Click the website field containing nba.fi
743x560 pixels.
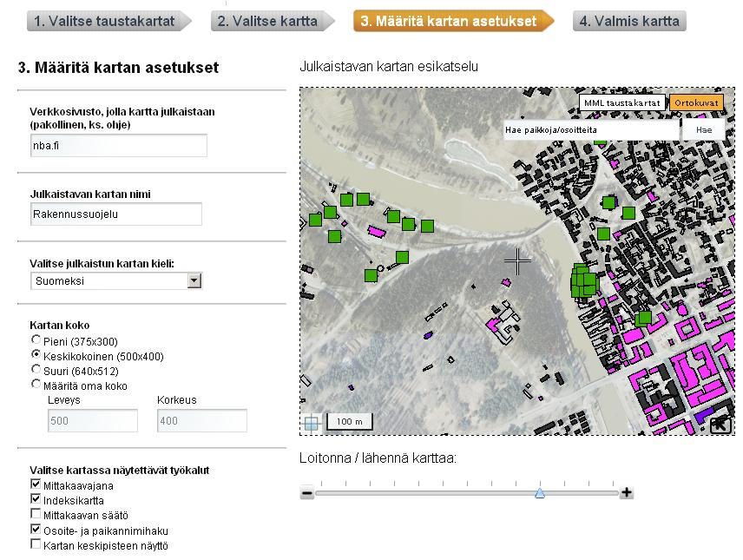click(x=118, y=146)
